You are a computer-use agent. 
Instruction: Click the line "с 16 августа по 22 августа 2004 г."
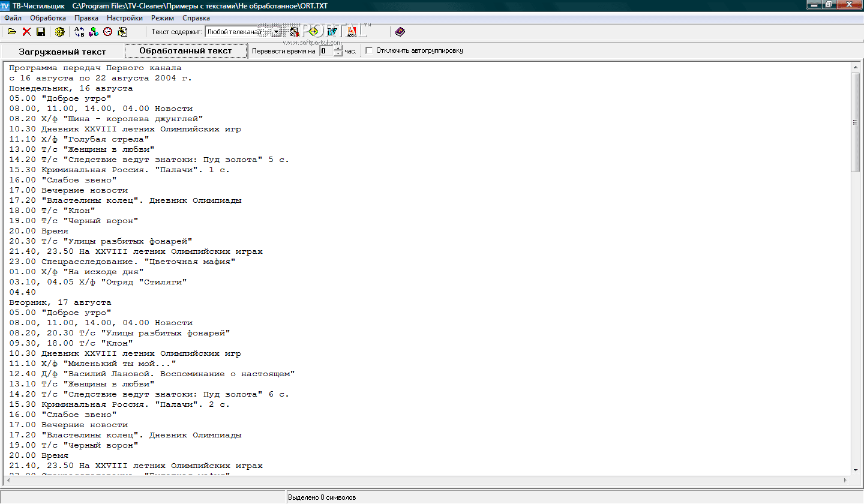pyautogui.click(x=101, y=78)
